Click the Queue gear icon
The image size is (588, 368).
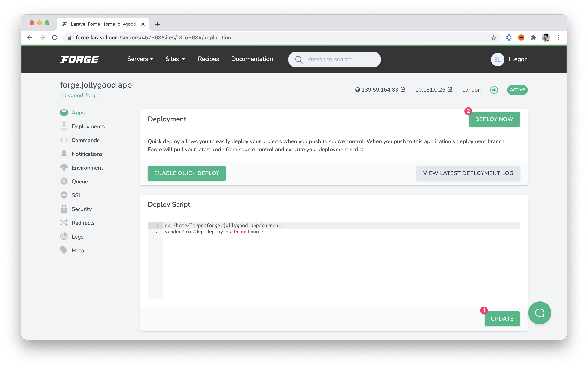64,181
